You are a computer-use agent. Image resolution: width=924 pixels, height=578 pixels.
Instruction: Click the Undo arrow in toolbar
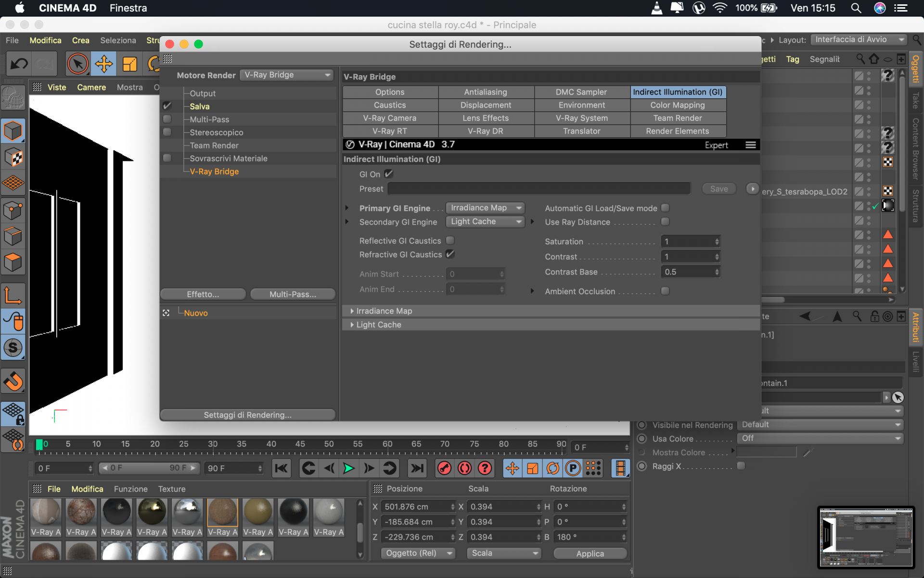click(19, 64)
